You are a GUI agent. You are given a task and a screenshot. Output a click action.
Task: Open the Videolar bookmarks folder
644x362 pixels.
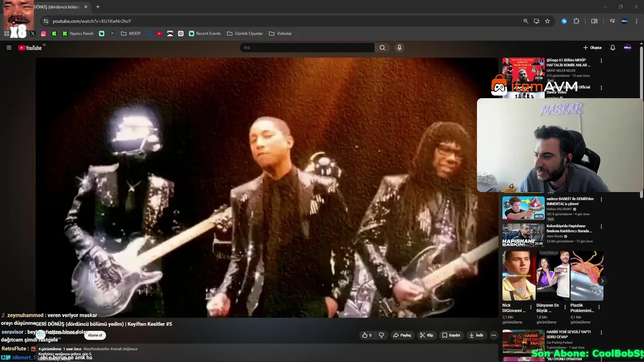pyautogui.click(x=280, y=34)
